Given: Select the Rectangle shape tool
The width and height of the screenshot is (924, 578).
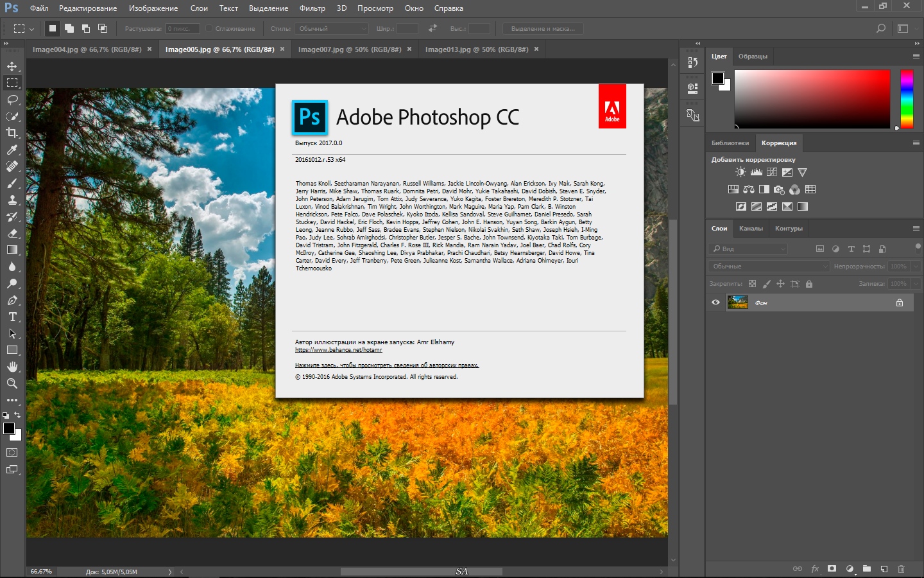Looking at the screenshot, I should click(12, 350).
